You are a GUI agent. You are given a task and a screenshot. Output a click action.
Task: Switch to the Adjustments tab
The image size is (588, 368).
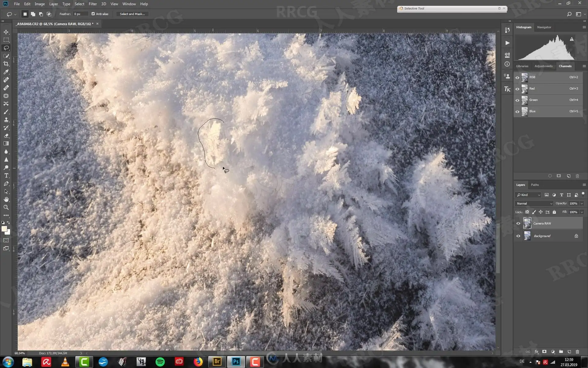pos(543,66)
